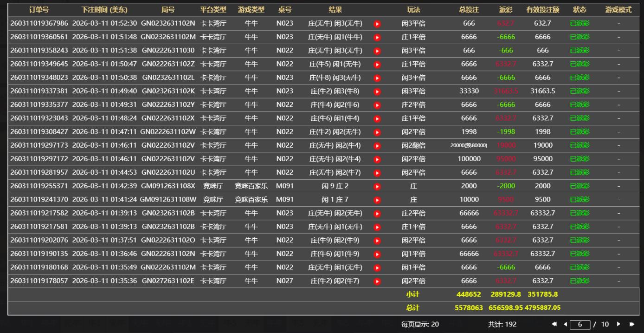This screenshot has height=333, width=644.
Task: Click the 下注时间 (美东) column header
Action: [104, 10]
